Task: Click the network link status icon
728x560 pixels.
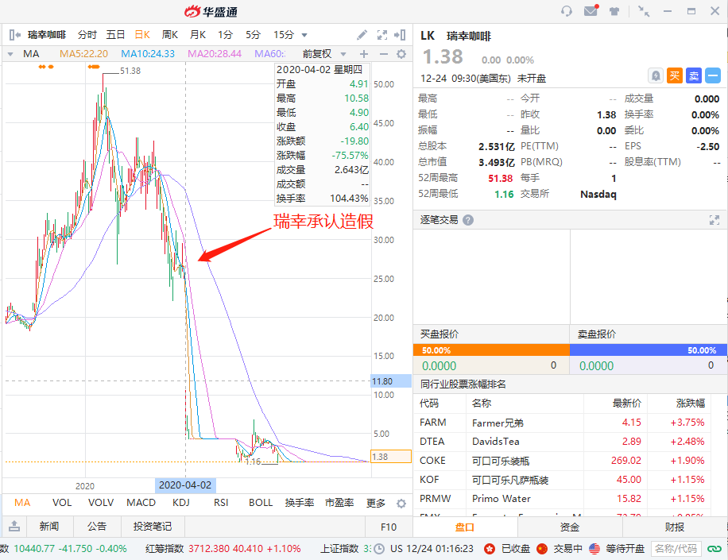Action: point(714,549)
